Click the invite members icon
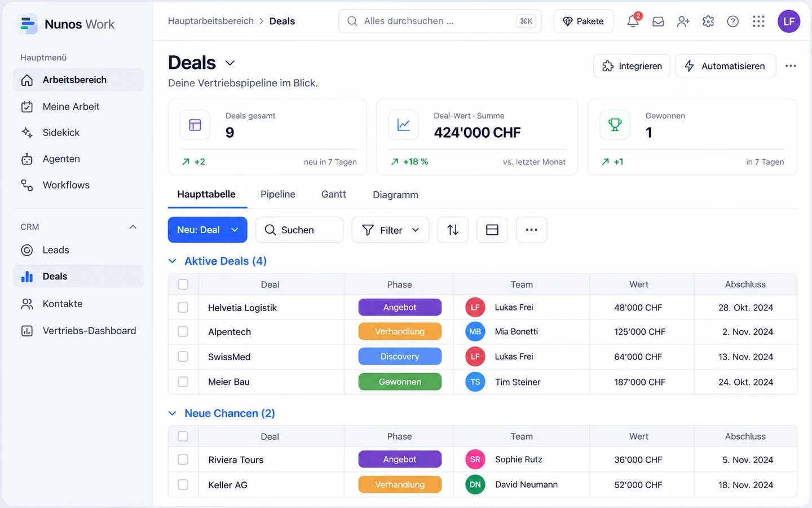 coord(683,21)
